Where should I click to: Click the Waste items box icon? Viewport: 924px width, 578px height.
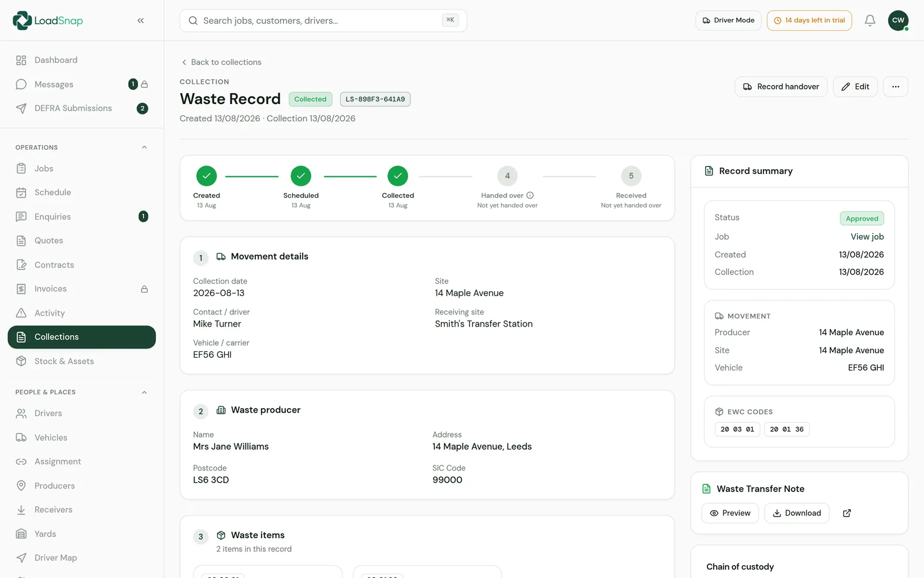(x=221, y=535)
